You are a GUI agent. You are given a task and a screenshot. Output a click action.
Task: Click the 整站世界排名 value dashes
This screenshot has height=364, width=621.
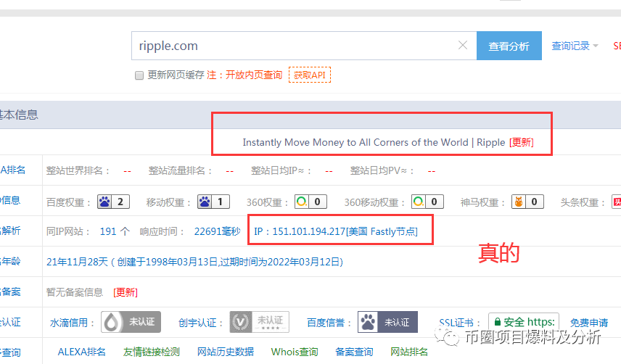coord(127,171)
